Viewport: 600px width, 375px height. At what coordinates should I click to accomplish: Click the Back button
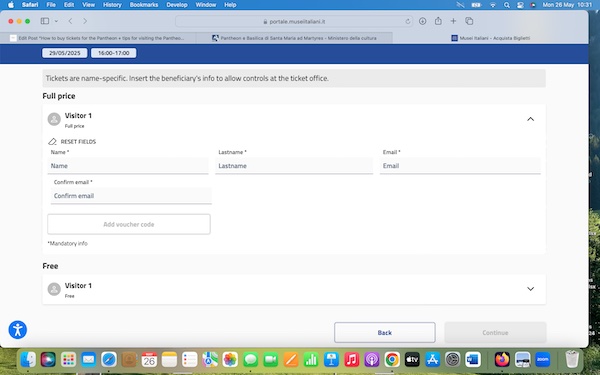(x=385, y=333)
